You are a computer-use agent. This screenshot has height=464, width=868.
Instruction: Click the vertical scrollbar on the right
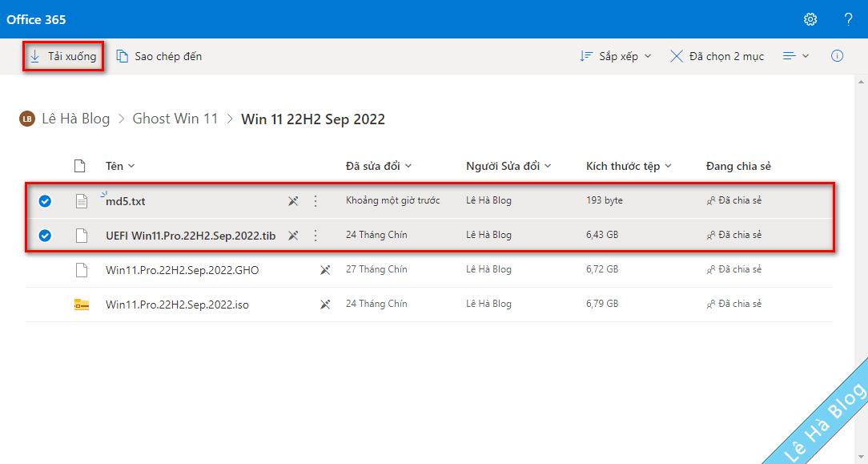[862, 240]
